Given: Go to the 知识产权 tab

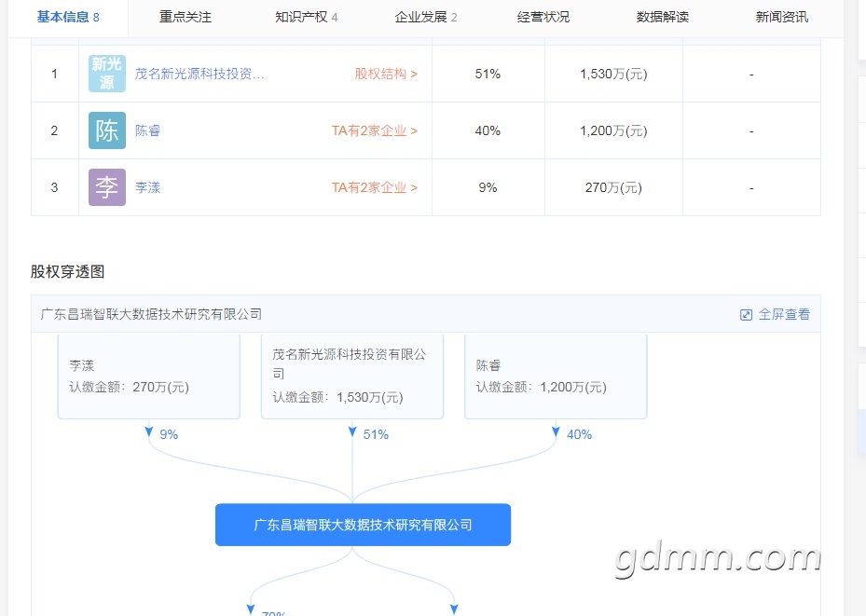Looking at the screenshot, I should point(306,17).
